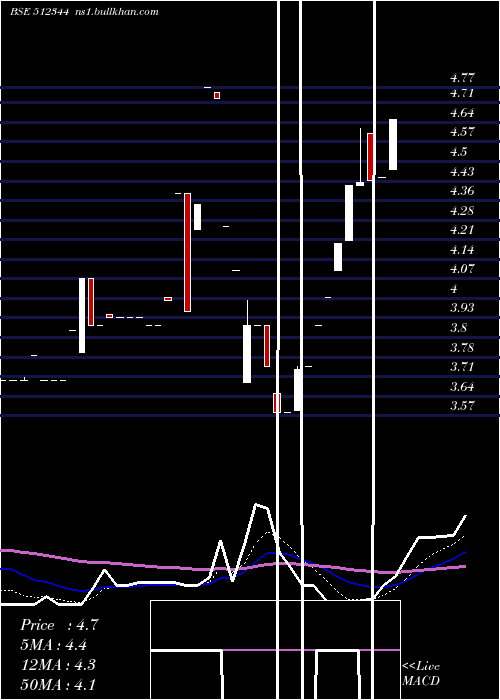Click the pink MACD signal line segment
The image size is (500, 700).
311,650
